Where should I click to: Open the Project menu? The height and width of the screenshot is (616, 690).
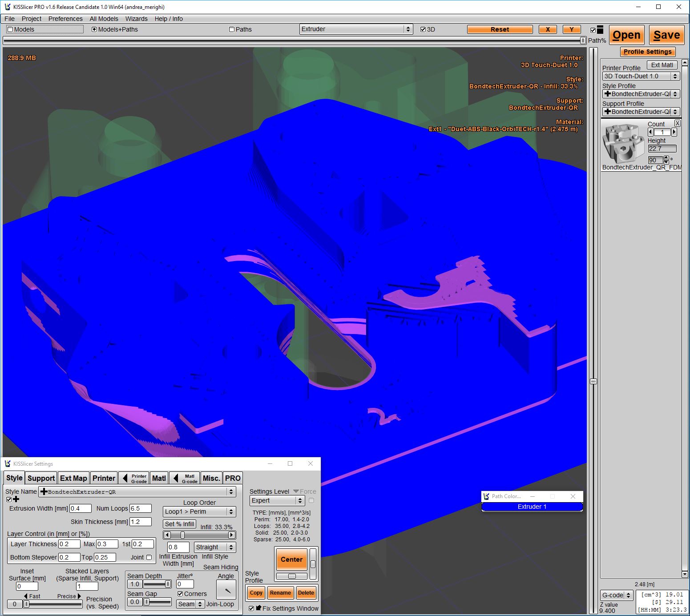tap(32, 19)
